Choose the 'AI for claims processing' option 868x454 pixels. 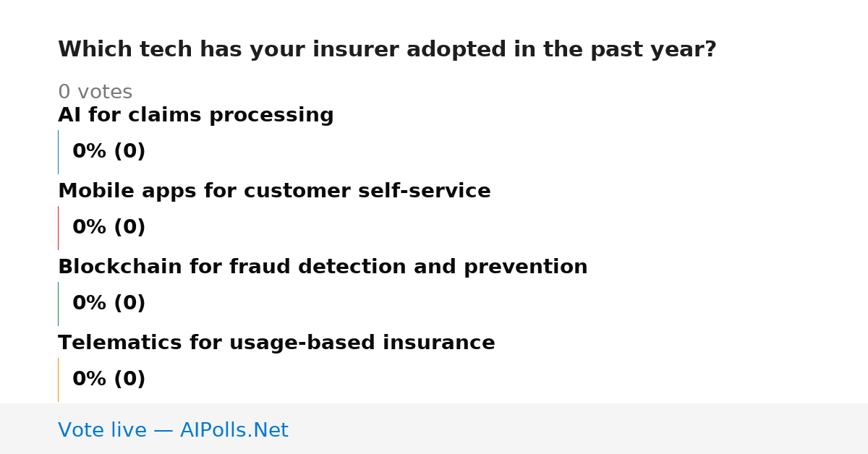(196, 116)
